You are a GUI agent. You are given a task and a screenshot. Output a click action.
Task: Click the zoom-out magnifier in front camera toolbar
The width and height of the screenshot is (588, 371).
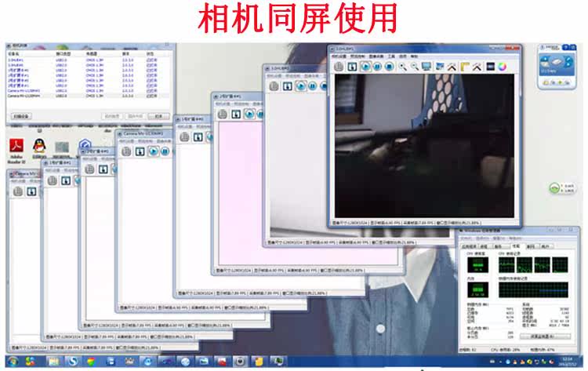coord(415,67)
